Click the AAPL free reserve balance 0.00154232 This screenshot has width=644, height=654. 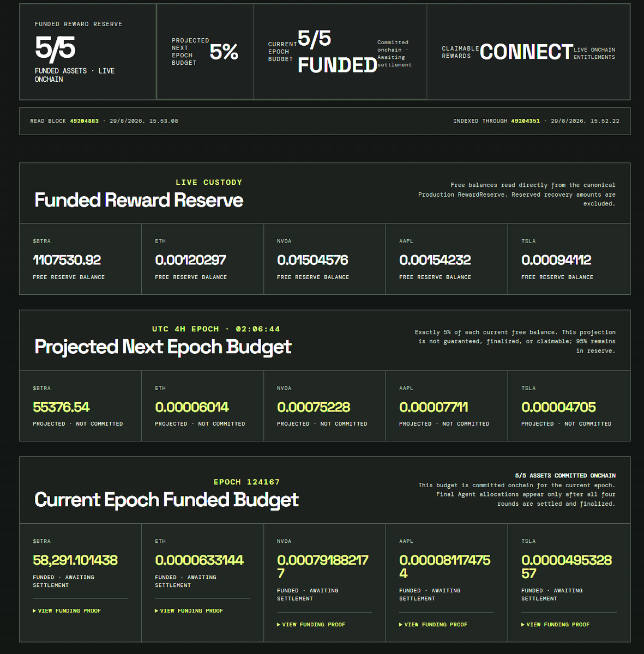pos(435,260)
